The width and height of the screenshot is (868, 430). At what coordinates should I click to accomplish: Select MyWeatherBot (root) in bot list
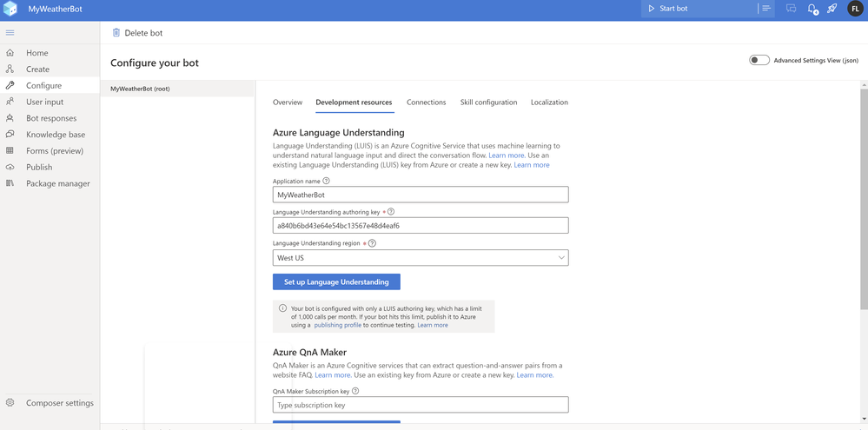point(140,89)
